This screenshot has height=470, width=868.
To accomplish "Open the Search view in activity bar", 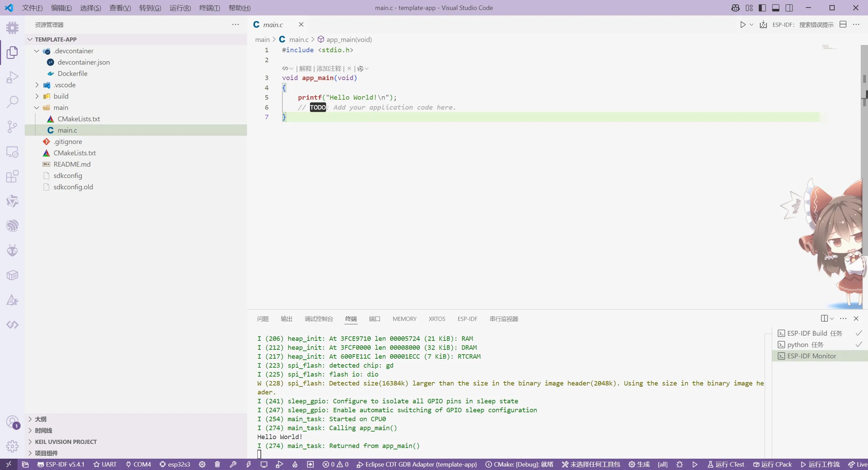I will tap(12, 102).
